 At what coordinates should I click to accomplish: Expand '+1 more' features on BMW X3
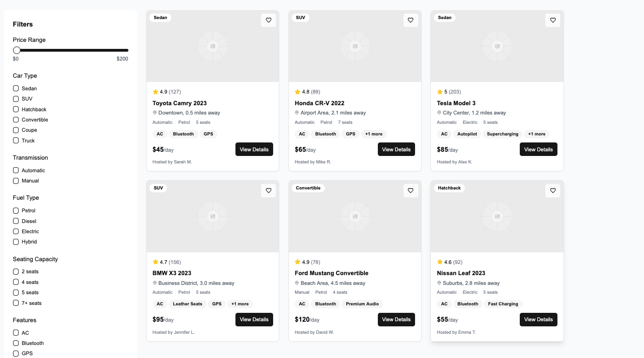click(x=240, y=304)
